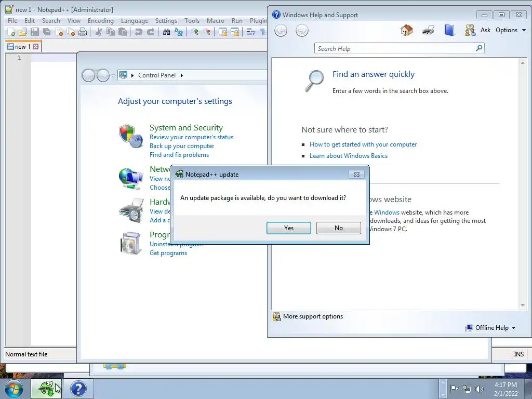Click the Close All icon in Notepad++ toolbar
This screenshot has height=399, width=532.
tap(71, 32)
